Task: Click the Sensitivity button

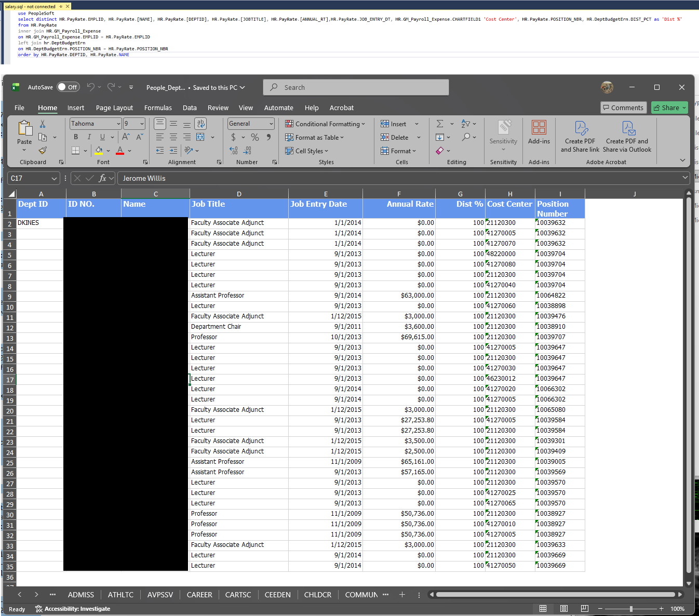Action: tap(503, 136)
